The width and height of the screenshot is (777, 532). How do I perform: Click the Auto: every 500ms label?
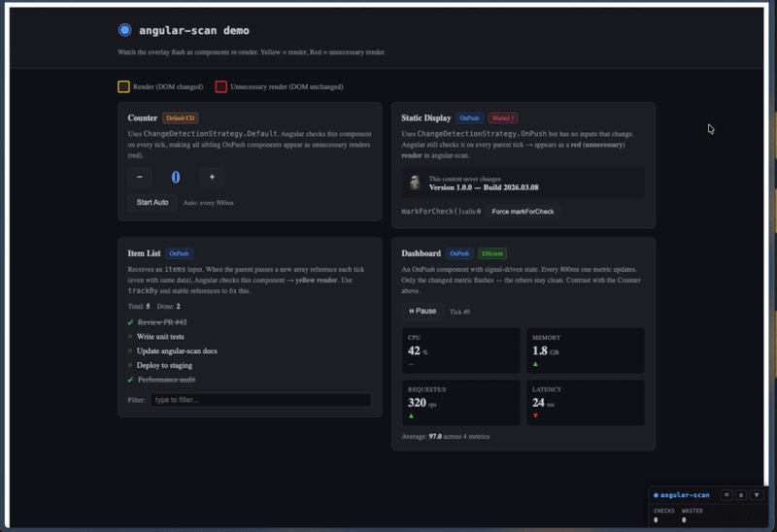[208, 203]
